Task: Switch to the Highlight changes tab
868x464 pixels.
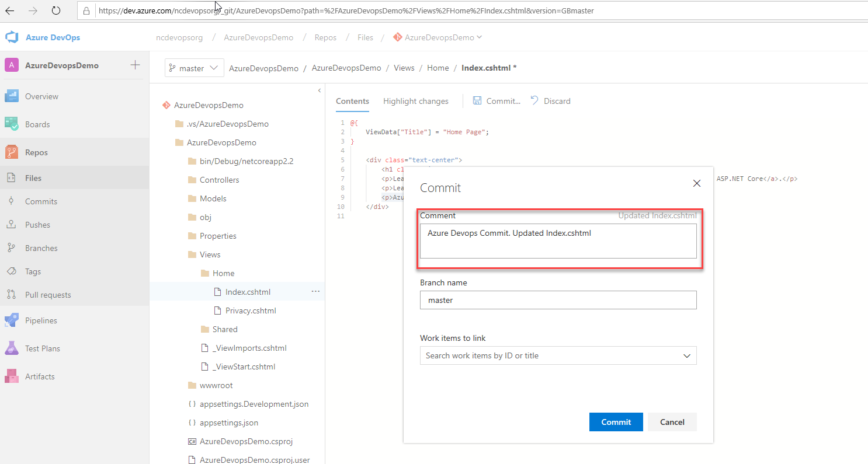Action: click(x=416, y=101)
